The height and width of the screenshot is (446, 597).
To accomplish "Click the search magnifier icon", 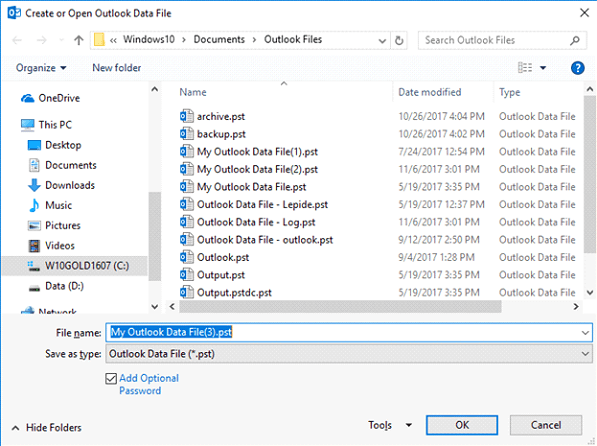I will 575,40.
